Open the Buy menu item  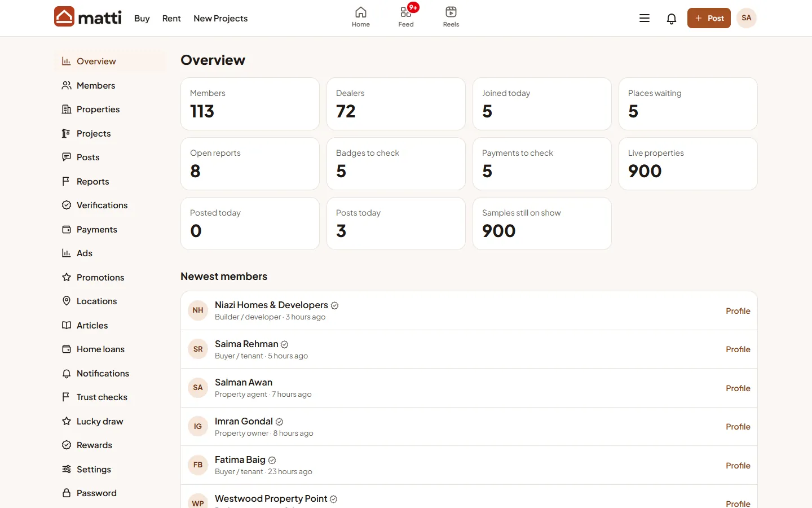142,18
